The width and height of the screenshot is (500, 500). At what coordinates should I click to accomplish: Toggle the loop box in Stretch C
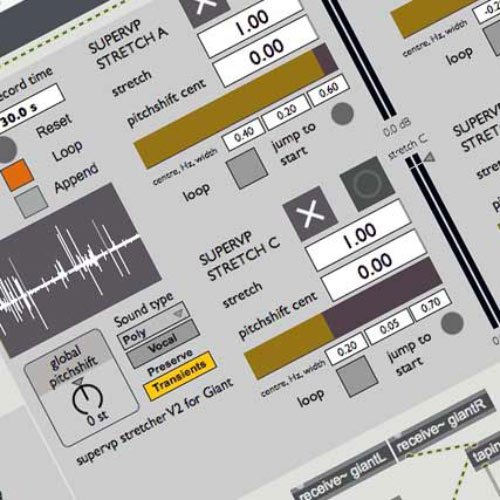tap(357, 377)
